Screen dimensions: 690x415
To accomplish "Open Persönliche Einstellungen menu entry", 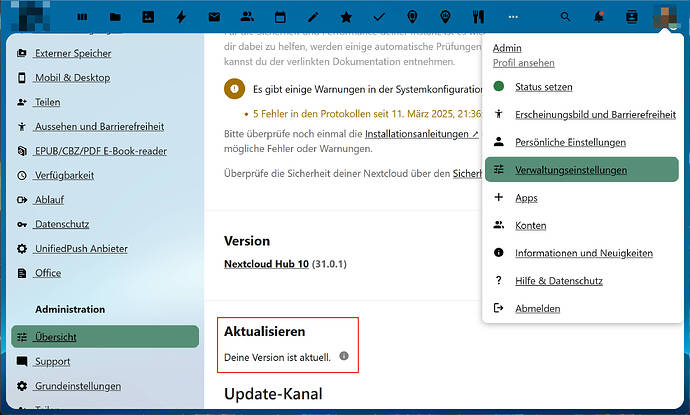I will pos(570,142).
